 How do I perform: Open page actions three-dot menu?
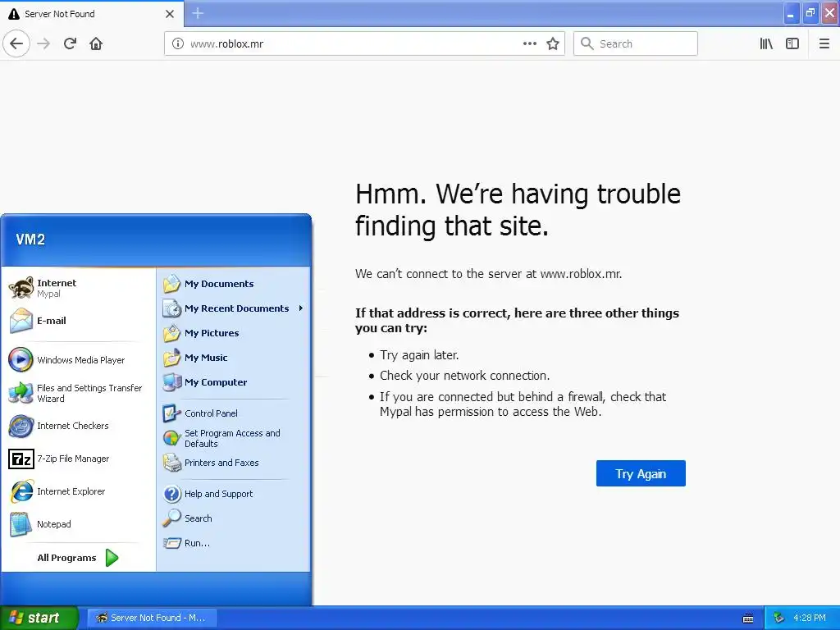(x=529, y=44)
